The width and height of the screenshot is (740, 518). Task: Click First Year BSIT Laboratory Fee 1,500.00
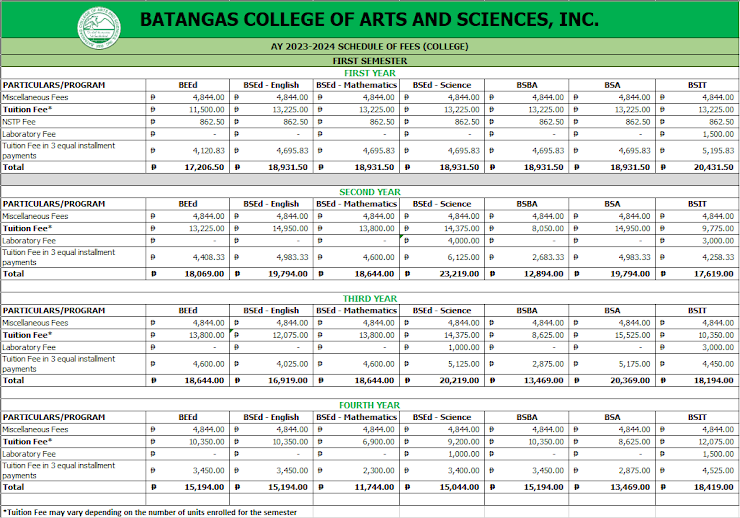(697, 134)
